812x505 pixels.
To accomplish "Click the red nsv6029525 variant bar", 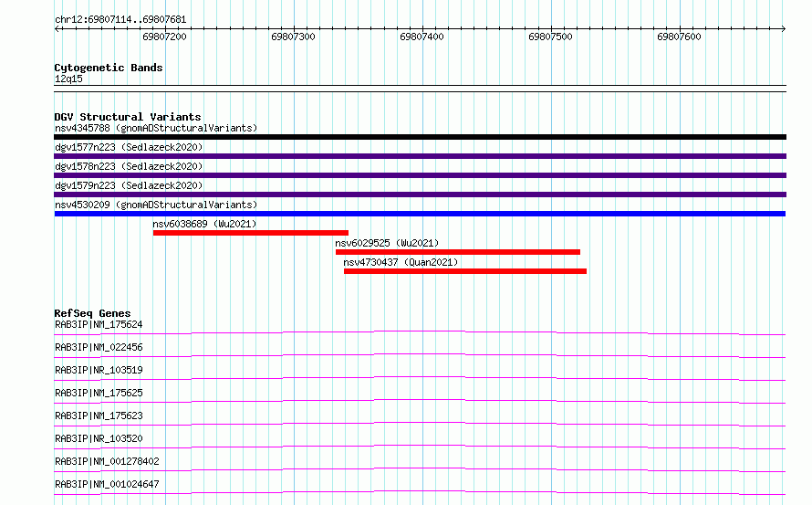I will 458,252.
